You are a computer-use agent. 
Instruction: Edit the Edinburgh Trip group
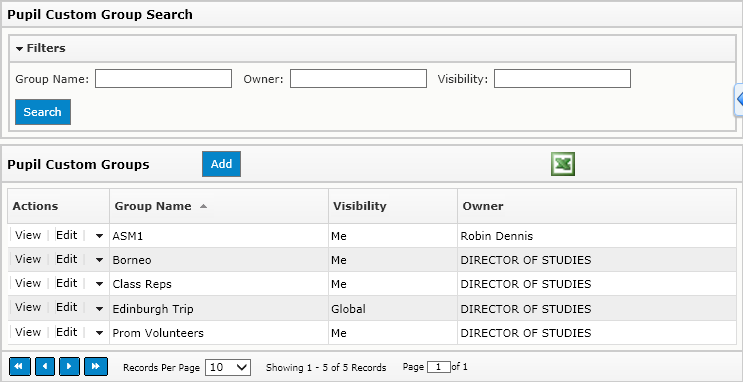tap(66, 308)
